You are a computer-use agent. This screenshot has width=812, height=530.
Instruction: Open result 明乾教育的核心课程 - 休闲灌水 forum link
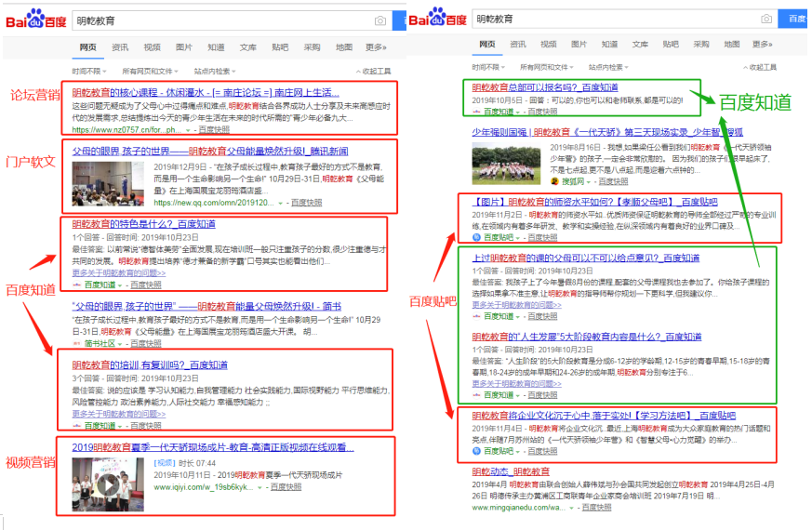pyautogui.click(x=206, y=93)
